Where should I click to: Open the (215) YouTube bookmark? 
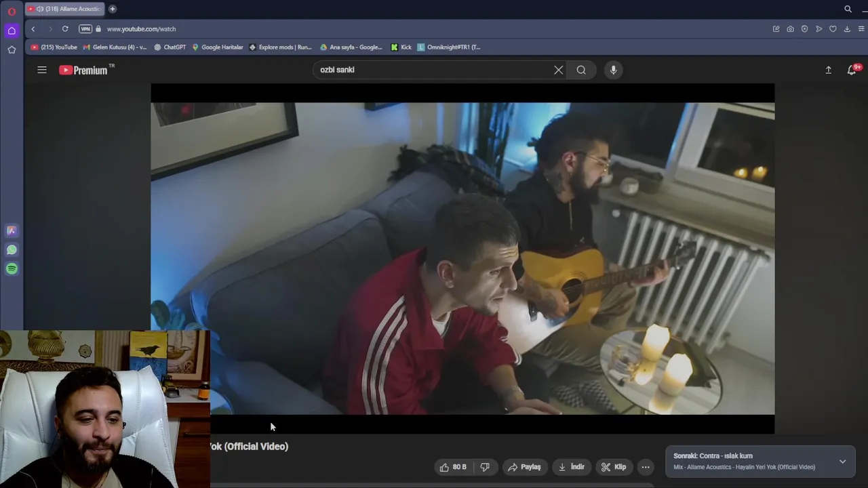(x=54, y=47)
